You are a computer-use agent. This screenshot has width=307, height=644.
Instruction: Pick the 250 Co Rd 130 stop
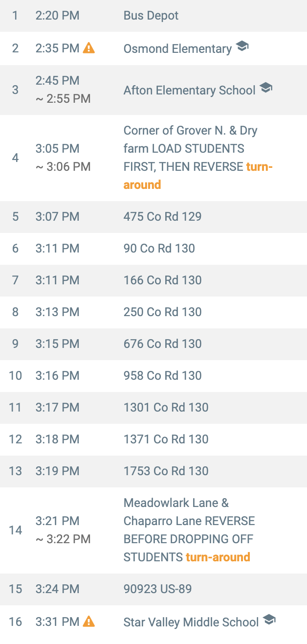point(162,312)
